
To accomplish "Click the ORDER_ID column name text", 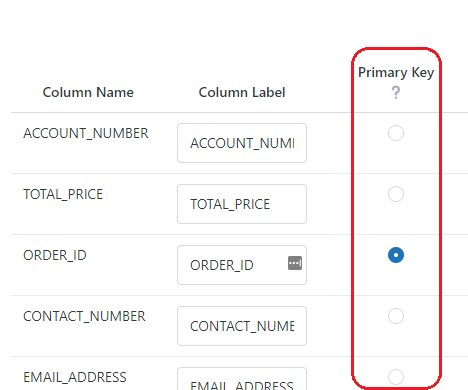I will pos(55,255).
